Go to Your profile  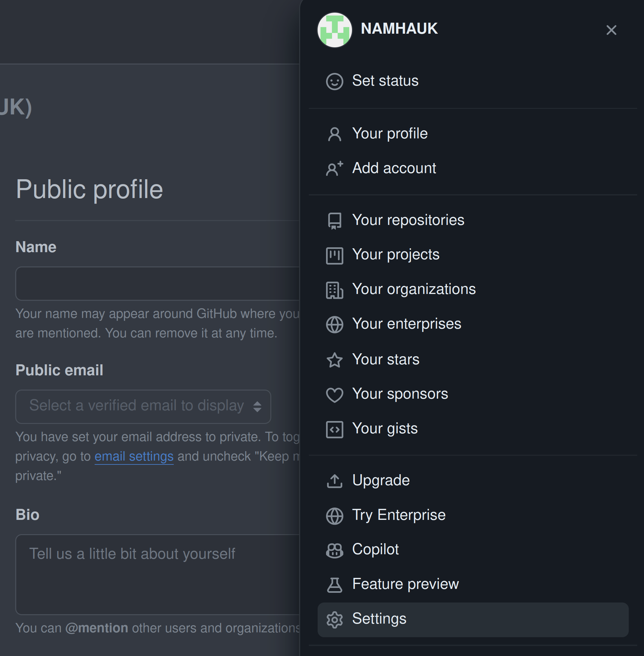(x=473, y=134)
